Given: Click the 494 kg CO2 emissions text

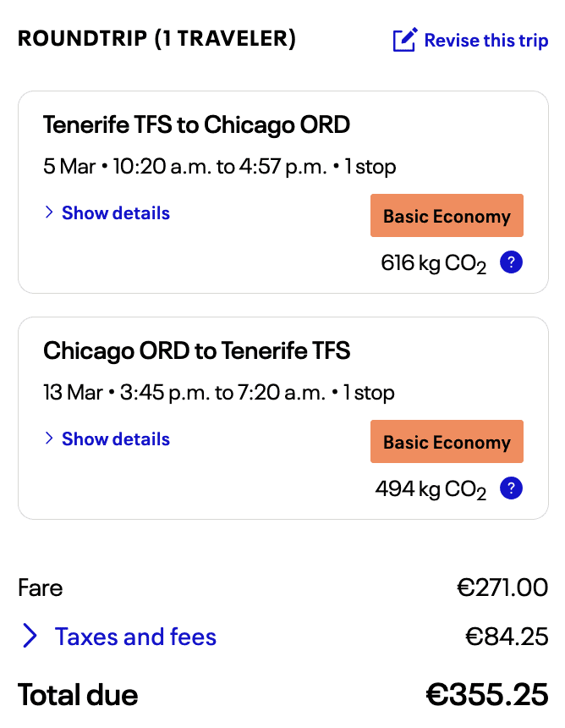Looking at the screenshot, I should tap(430, 489).
